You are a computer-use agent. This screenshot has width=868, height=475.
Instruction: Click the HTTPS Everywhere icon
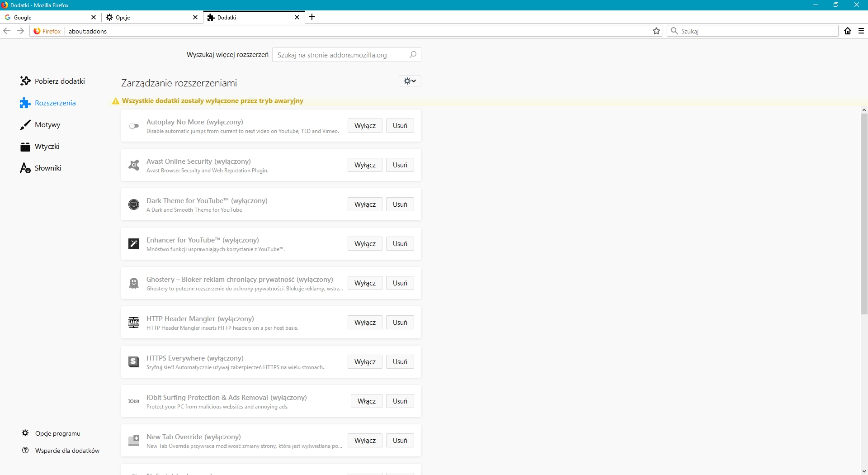pyautogui.click(x=134, y=362)
